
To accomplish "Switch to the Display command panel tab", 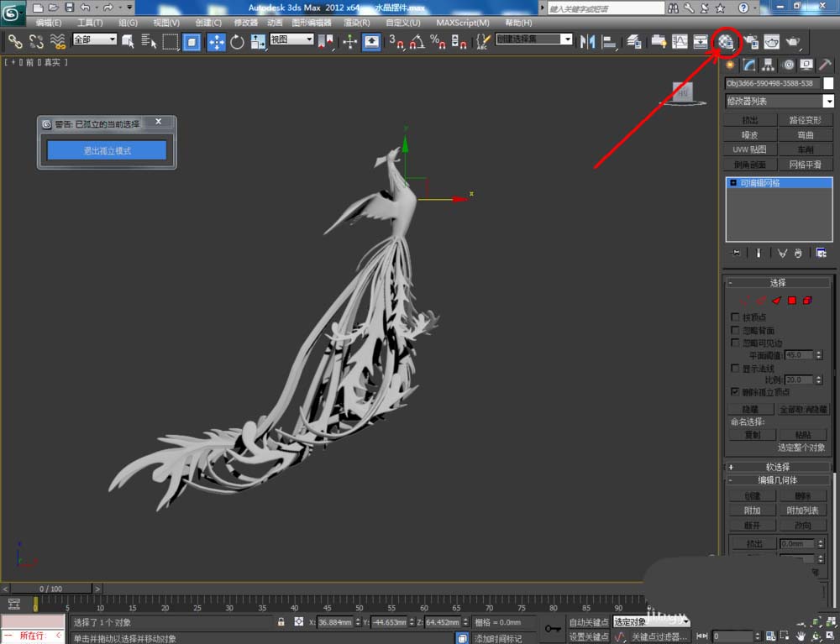I will coord(806,65).
